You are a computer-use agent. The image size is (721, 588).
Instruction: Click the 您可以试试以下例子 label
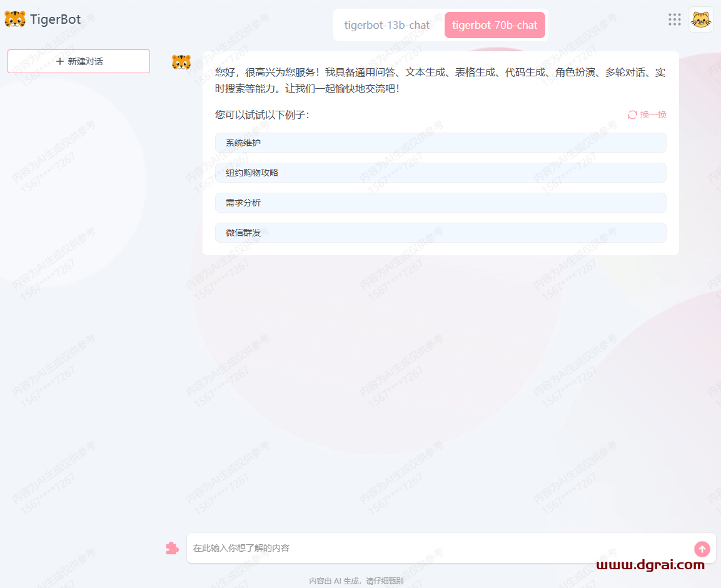coord(262,115)
